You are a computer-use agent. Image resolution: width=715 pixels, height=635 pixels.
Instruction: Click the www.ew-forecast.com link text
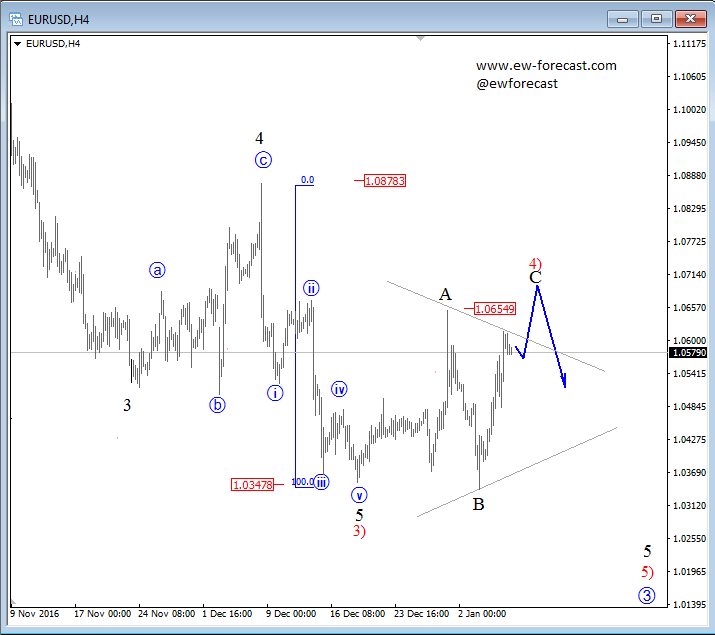[546, 66]
